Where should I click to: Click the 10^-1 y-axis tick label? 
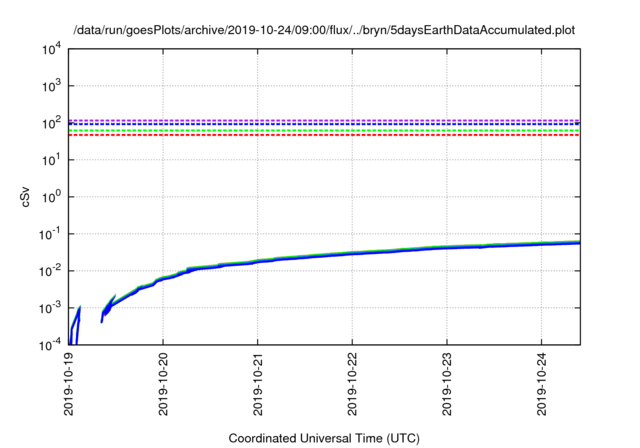(x=51, y=234)
